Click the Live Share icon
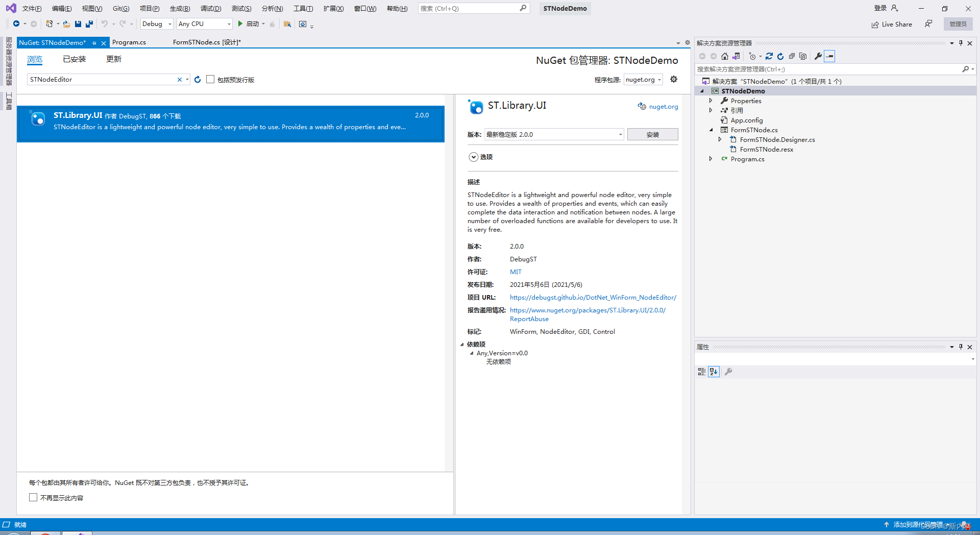The image size is (980, 535). tap(875, 25)
